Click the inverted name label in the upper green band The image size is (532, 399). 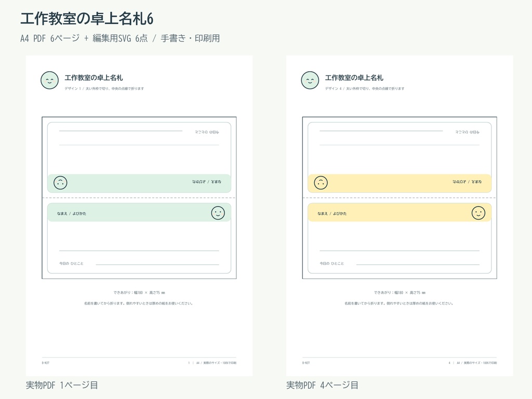point(207,182)
